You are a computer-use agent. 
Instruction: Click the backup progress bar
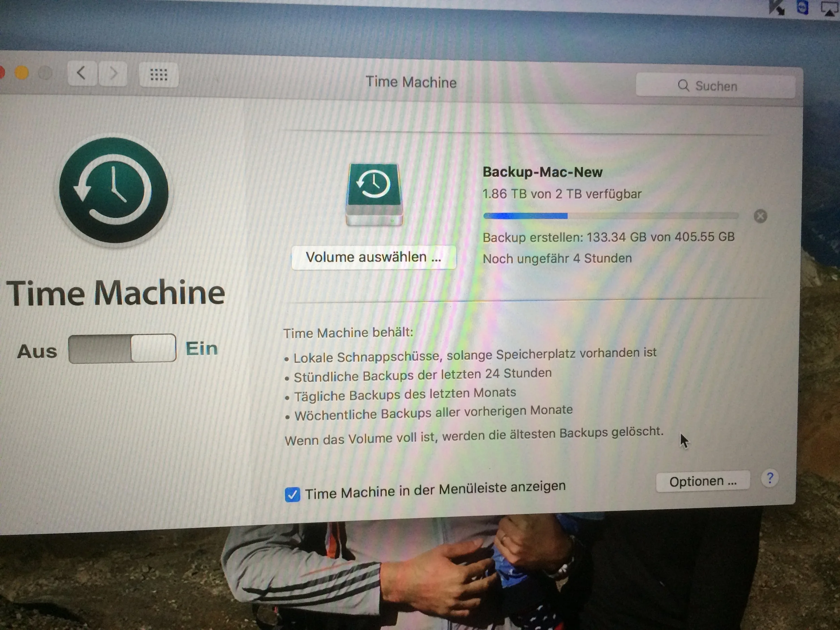[x=611, y=216]
